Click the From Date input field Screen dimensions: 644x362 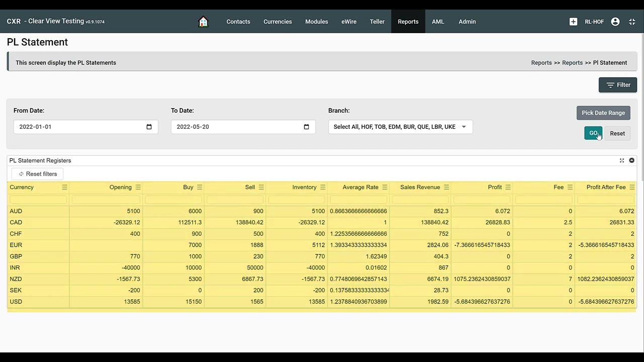pyautogui.click(x=86, y=127)
